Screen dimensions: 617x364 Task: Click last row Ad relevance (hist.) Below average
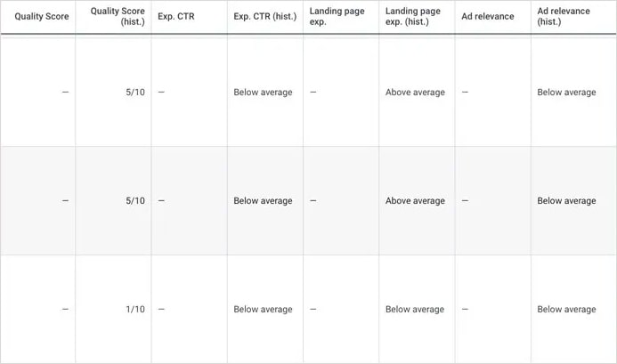pyautogui.click(x=566, y=310)
